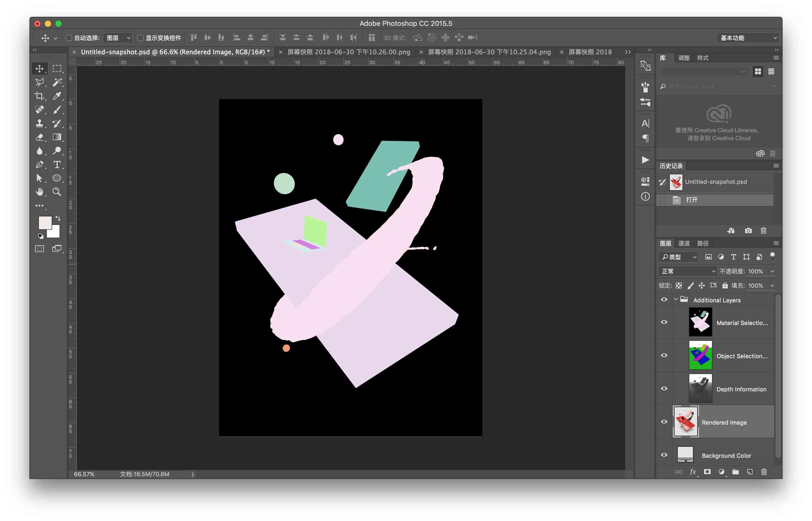Open the 正常 blend mode dropdown
812x521 pixels.
pos(687,271)
